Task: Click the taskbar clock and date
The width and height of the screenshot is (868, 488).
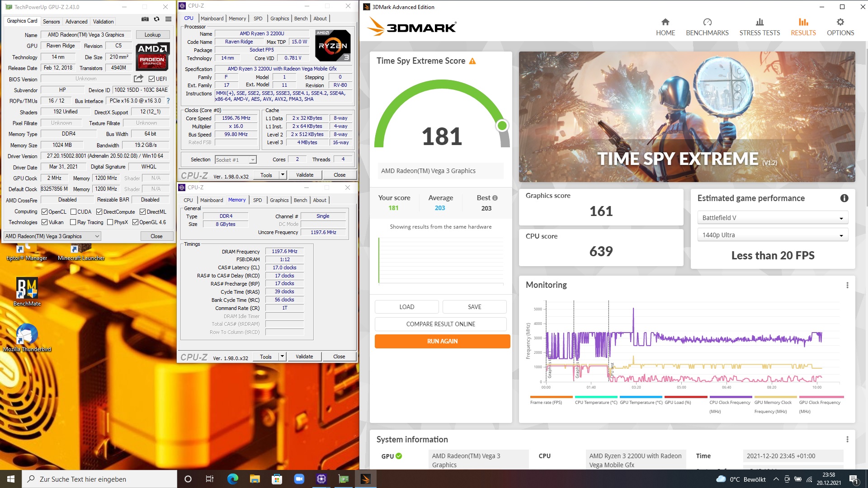Action: [x=829, y=479]
